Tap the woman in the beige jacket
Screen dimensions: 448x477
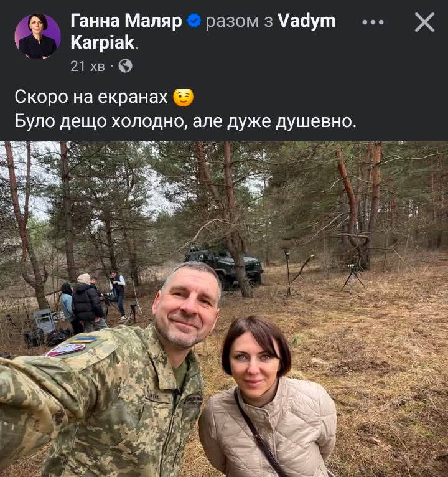[x=268, y=399]
